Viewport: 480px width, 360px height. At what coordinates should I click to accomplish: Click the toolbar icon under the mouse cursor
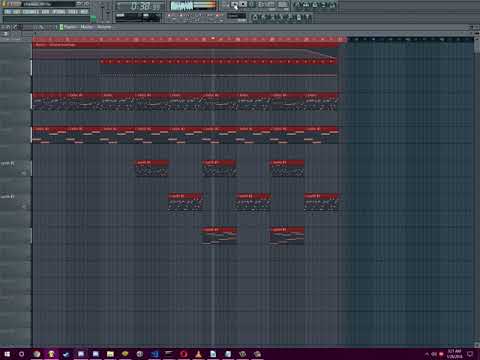coord(235,5)
